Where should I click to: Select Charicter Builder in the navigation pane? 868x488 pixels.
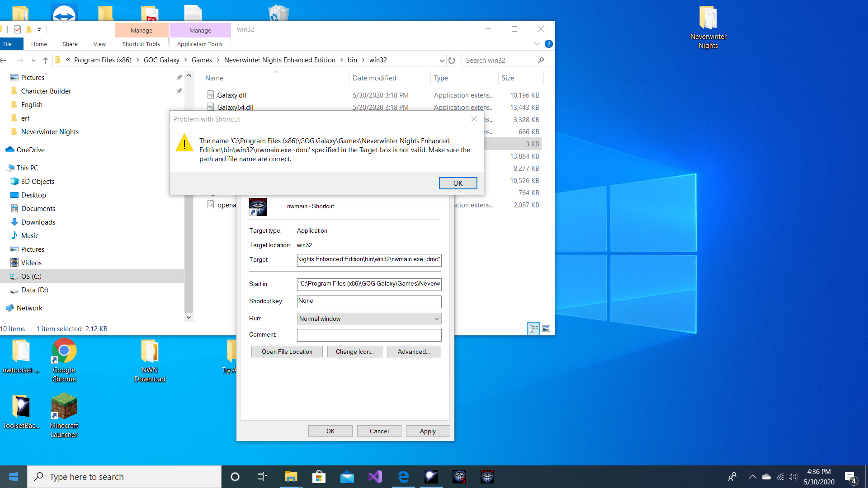[46, 91]
